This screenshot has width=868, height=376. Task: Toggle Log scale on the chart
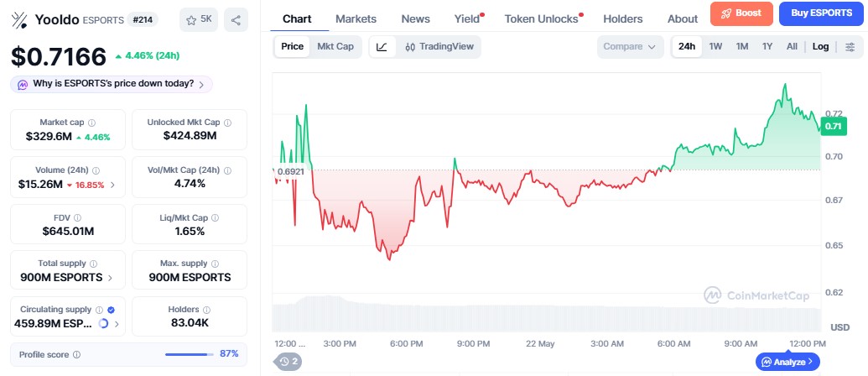tap(820, 46)
